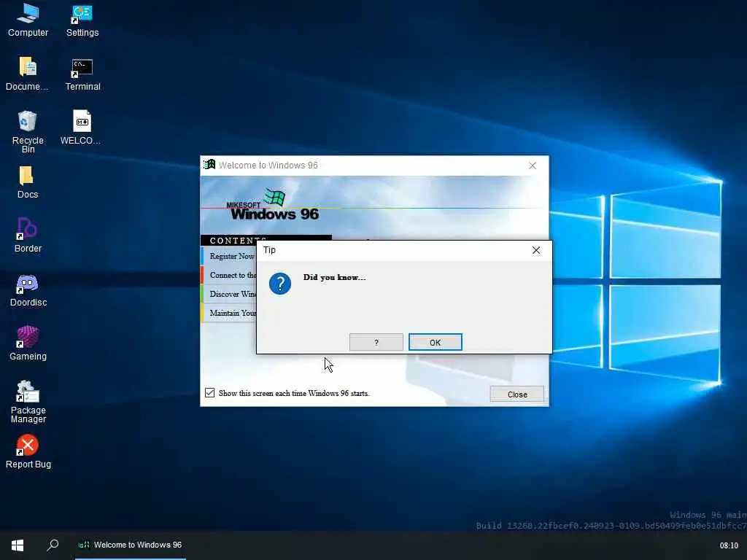The image size is (747, 560).
Task: Click the blue question mark icon in Tip
Action: (x=279, y=284)
